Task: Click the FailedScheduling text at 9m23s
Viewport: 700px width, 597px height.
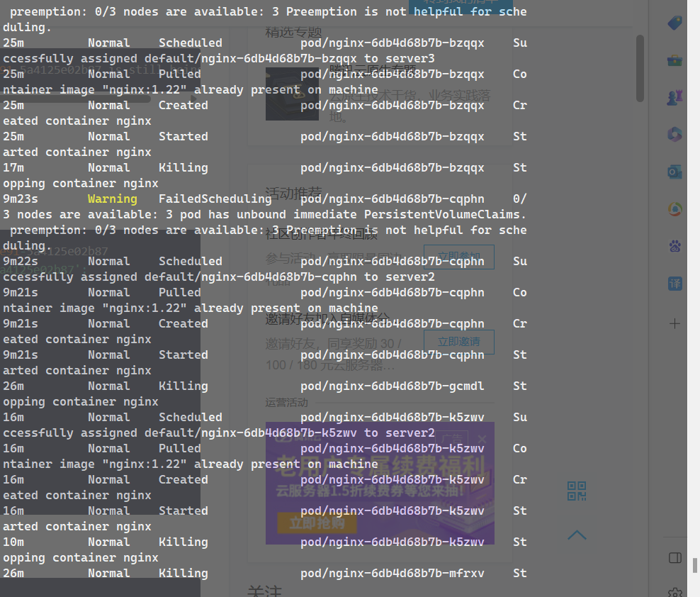Action: (215, 199)
